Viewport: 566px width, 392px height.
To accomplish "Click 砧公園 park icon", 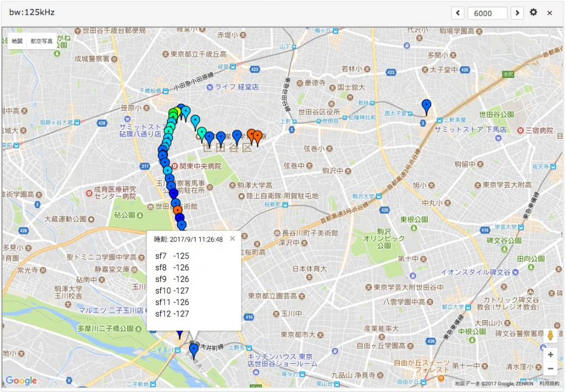I will point(140,215).
